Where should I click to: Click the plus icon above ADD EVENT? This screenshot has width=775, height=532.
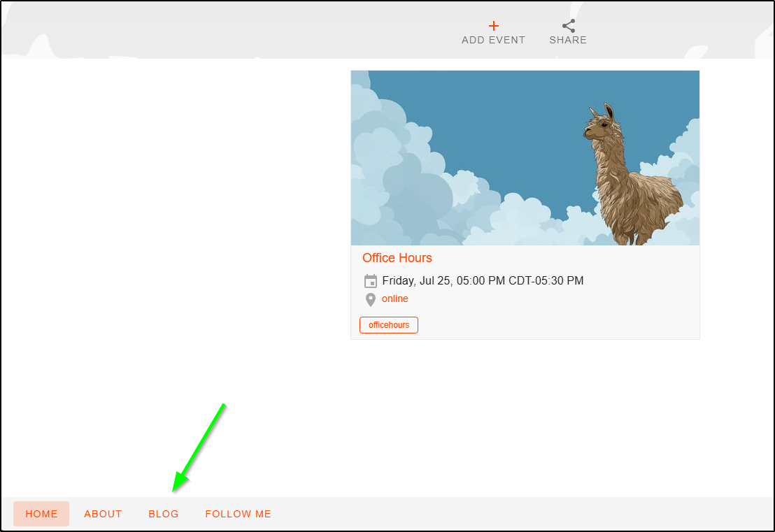pos(493,26)
